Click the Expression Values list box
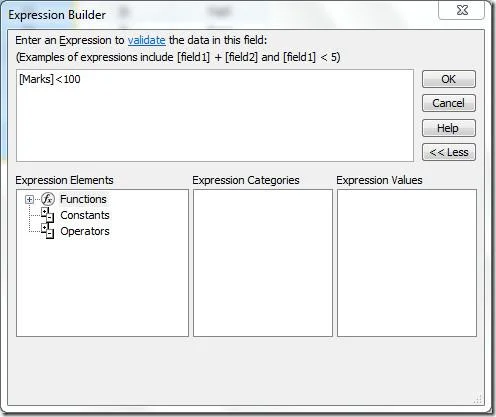 [407, 263]
